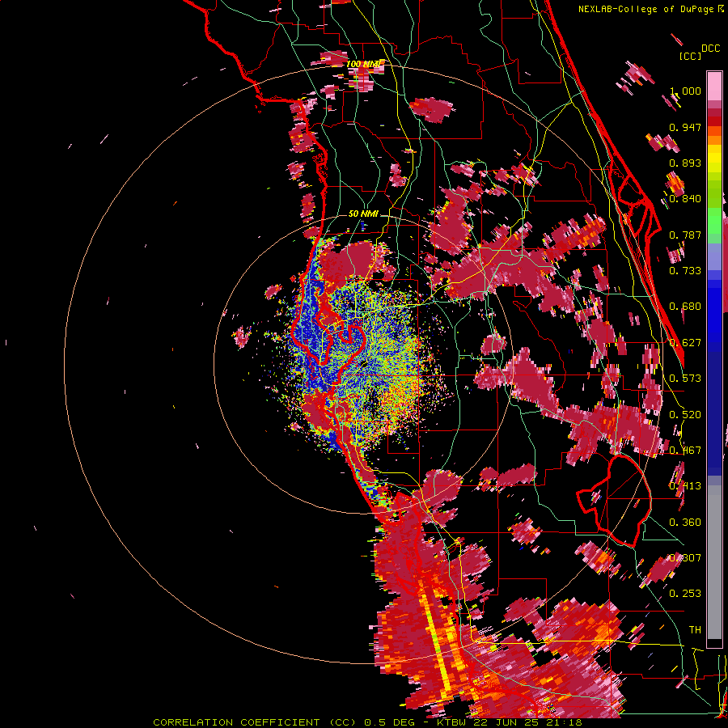Image resolution: width=728 pixels, height=728 pixels.
Task: Select the 0.307 color scale value
Action: [x=685, y=558]
